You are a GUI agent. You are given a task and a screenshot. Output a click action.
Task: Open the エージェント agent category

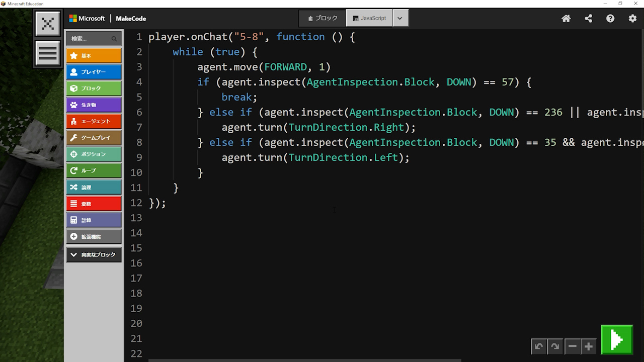point(94,122)
